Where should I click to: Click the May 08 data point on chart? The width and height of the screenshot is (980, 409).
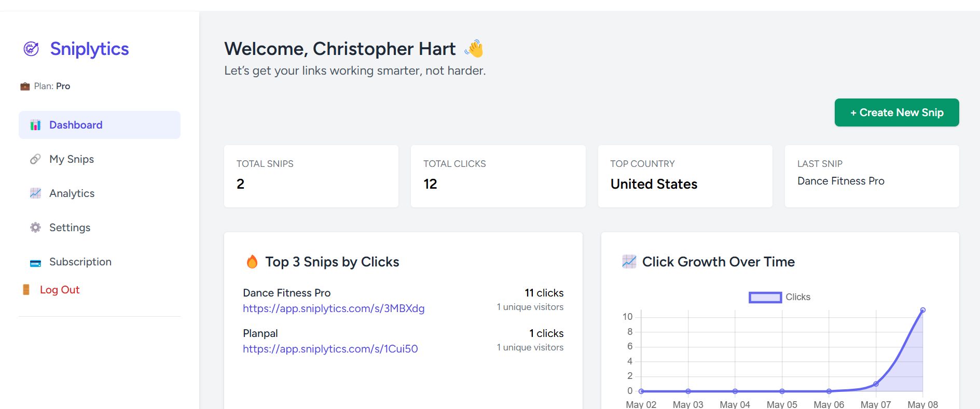click(922, 310)
